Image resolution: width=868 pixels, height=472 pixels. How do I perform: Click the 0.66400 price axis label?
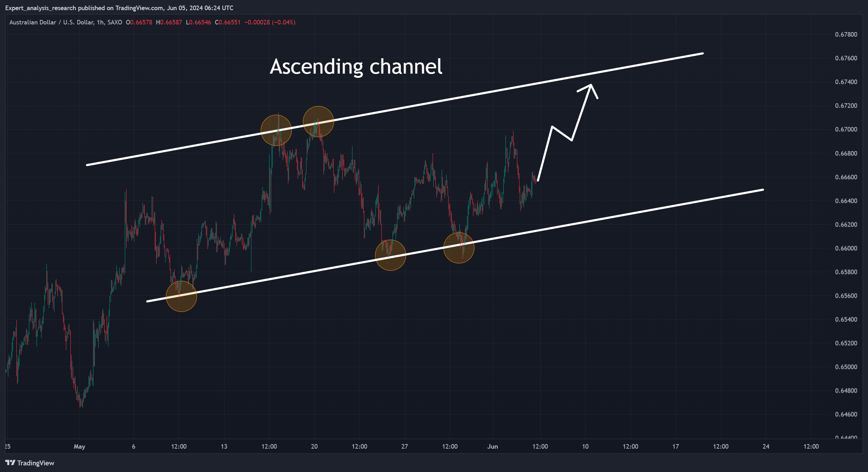point(846,201)
